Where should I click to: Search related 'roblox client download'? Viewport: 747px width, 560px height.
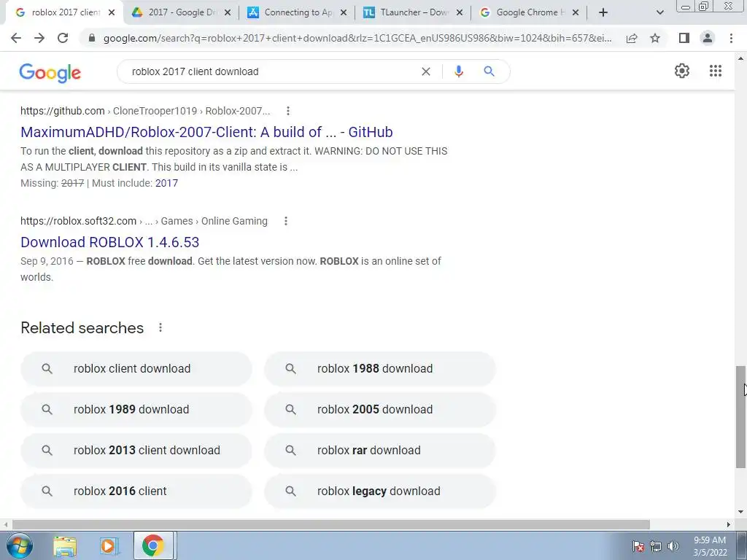pos(136,368)
